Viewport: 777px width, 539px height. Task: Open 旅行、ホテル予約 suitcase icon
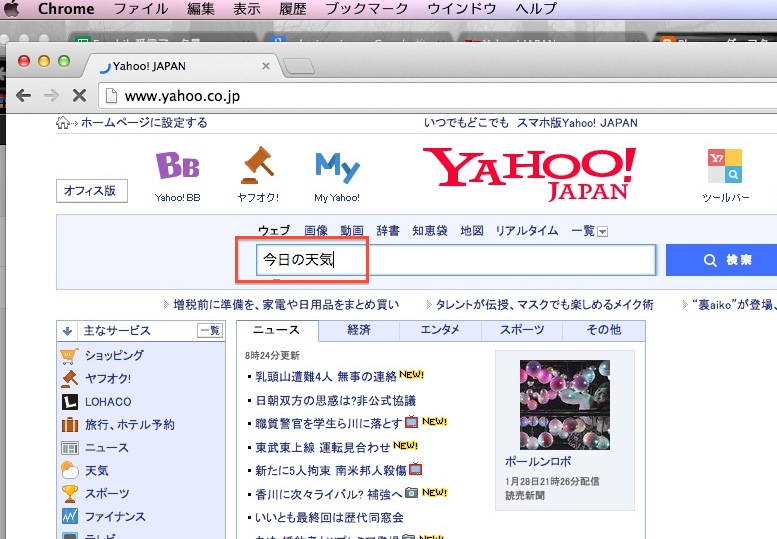pyautogui.click(x=70, y=425)
